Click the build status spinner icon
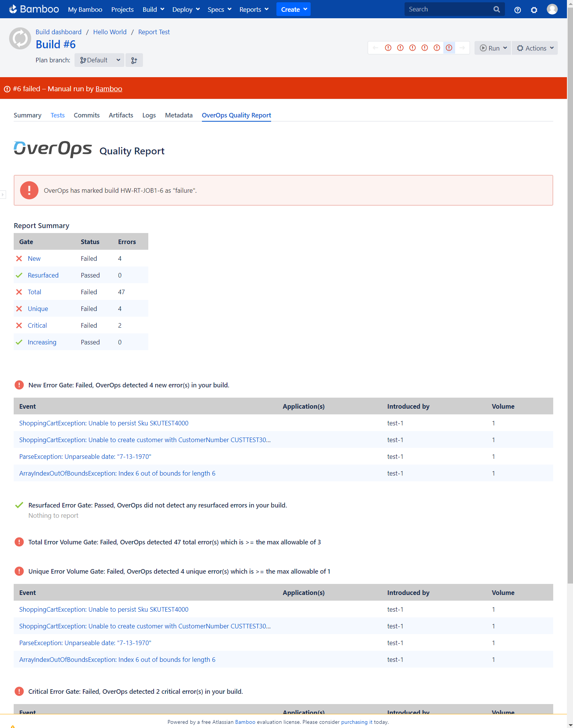 coord(20,38)
